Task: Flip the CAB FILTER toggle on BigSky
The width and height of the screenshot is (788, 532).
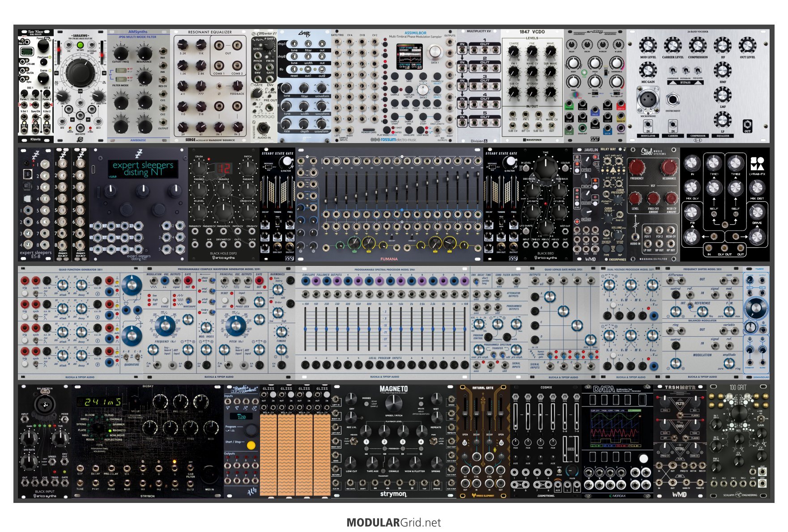Action: pyautogui.click(x=190, y=467)
